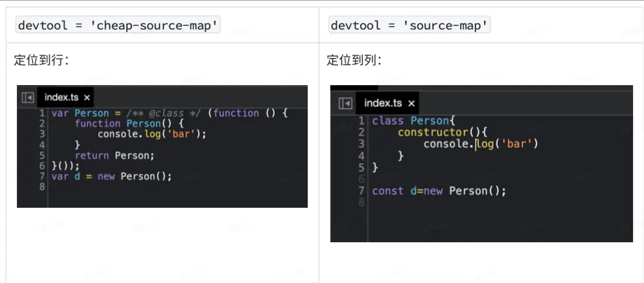Click 'class Person{' code line
This screenshot has width=644, height=283.
pyautogui.click(x=413, y=121)
